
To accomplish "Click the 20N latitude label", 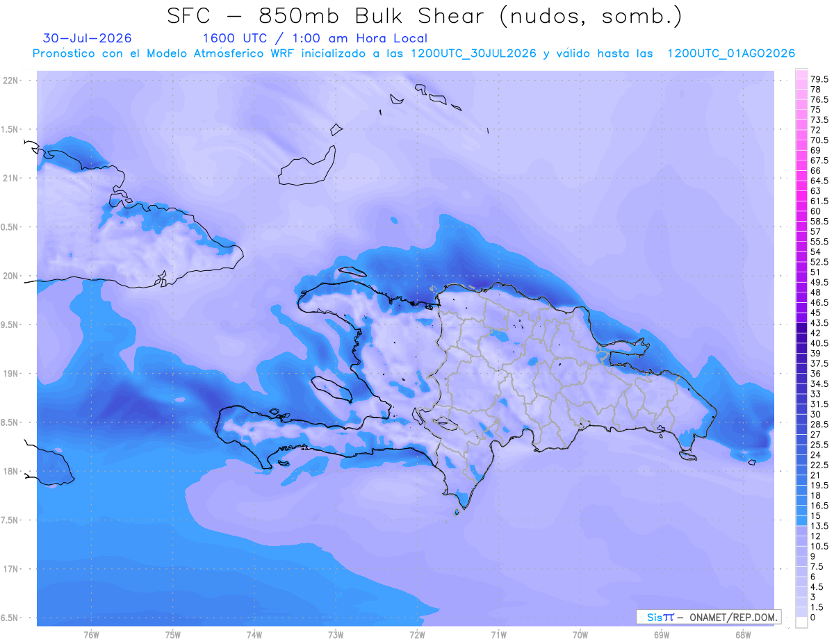I will click(11, 276).
